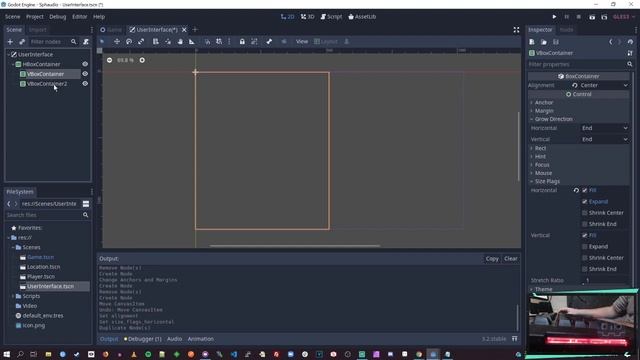Open the Alignment Center dropdown

tap(604, 85)
